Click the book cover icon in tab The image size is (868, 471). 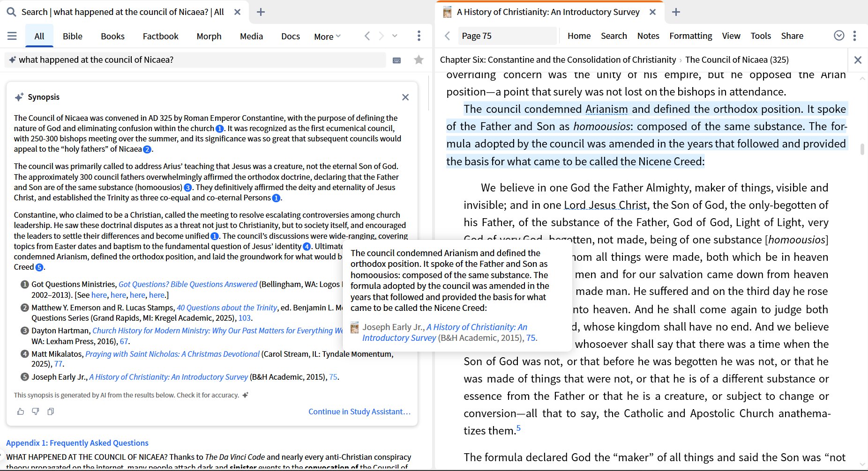point(448,12)
